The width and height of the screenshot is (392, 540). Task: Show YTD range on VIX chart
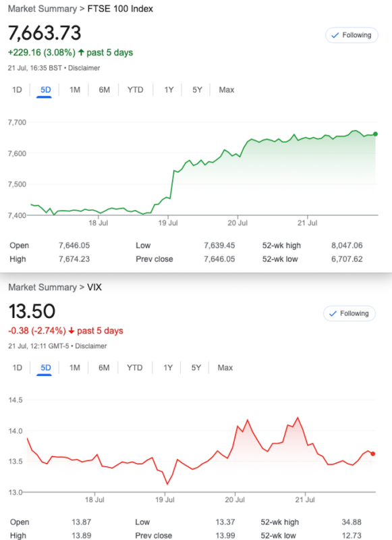[134, 368]
